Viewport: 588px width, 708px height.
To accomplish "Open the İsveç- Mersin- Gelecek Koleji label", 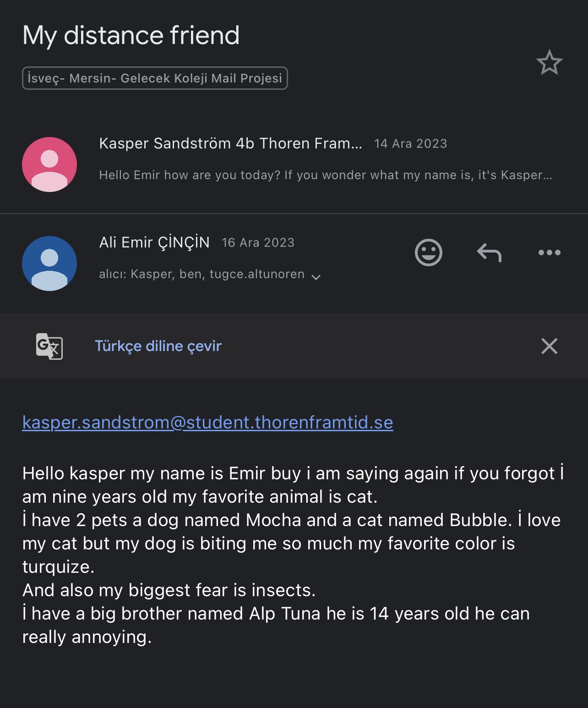I will (x=155, y=78).
